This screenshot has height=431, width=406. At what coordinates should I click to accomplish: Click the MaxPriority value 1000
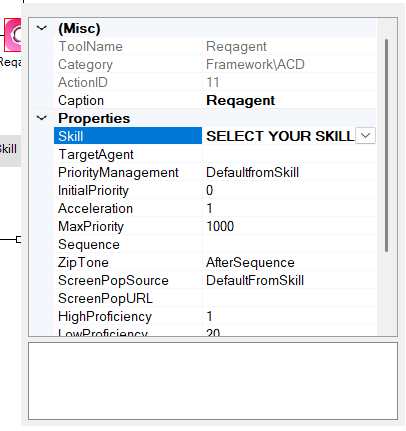pyautogui.click(x=220, y=226)
